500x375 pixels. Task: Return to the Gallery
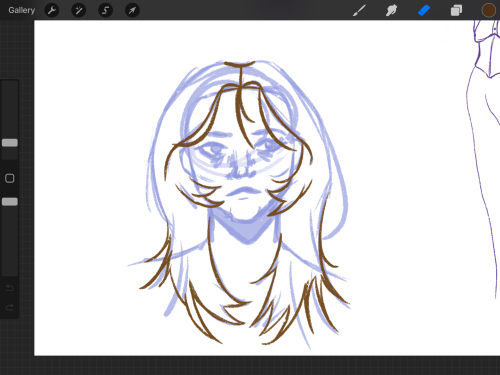click(x=22, y=10)
